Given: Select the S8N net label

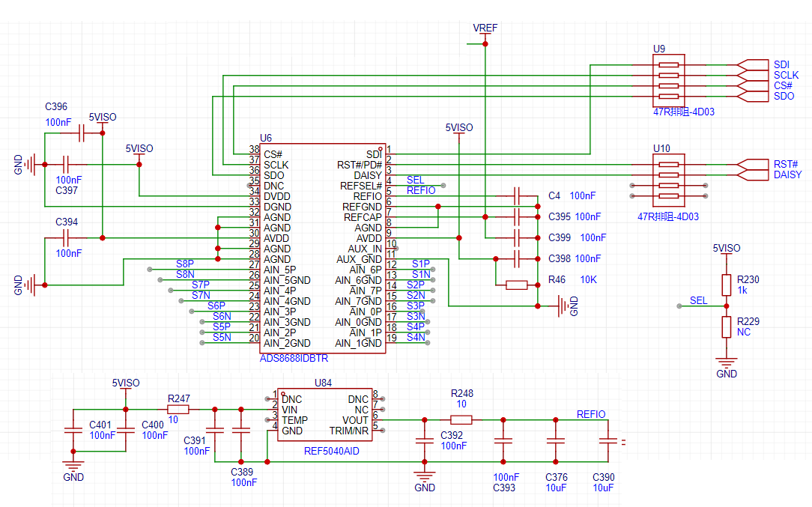Looking at the screenshot, I should (185, 275).
